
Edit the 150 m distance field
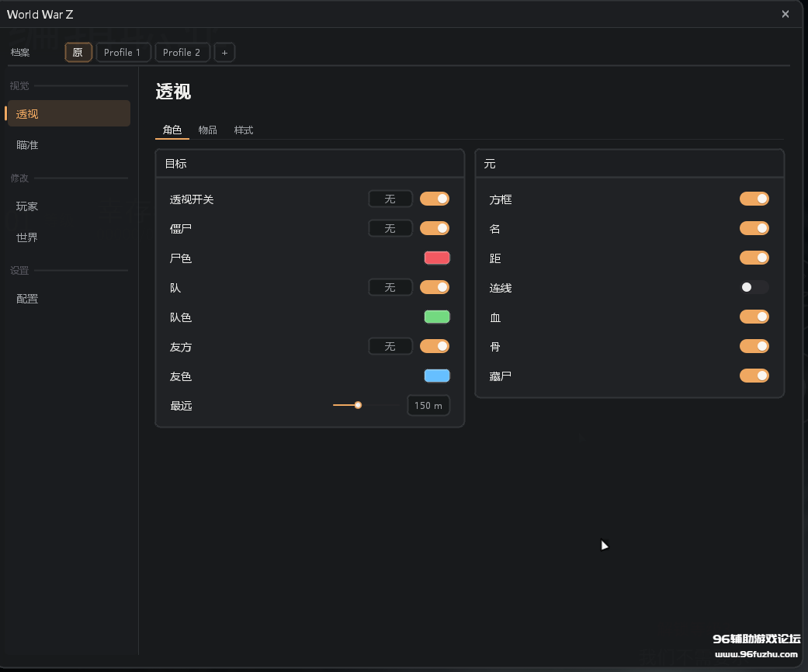tap(428, 406)
